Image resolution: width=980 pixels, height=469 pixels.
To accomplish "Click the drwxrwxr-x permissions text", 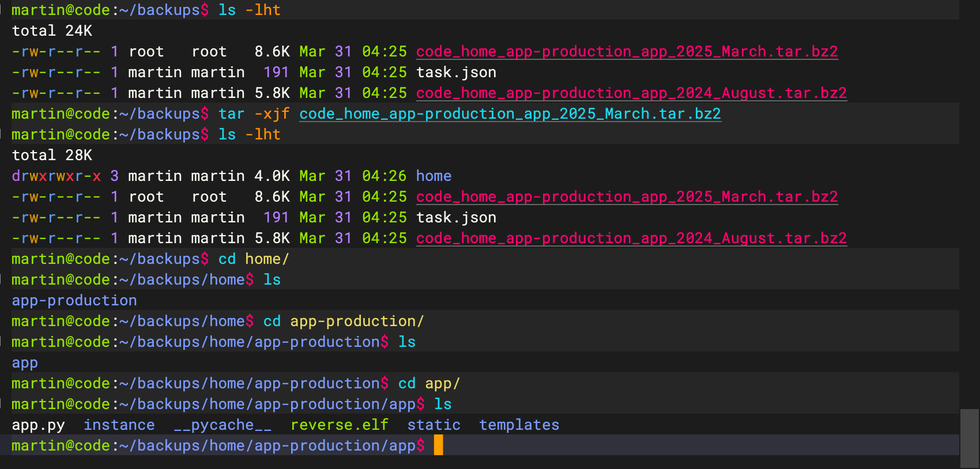I will (56, 176).
